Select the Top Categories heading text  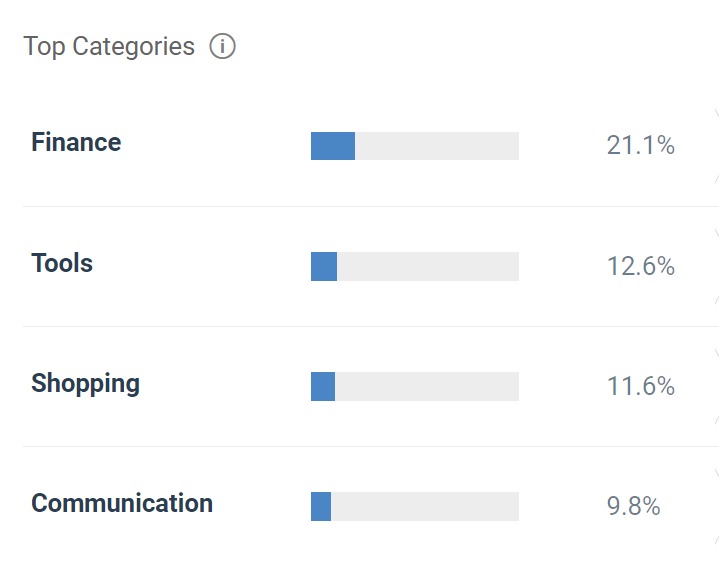(x=109, y=47)
